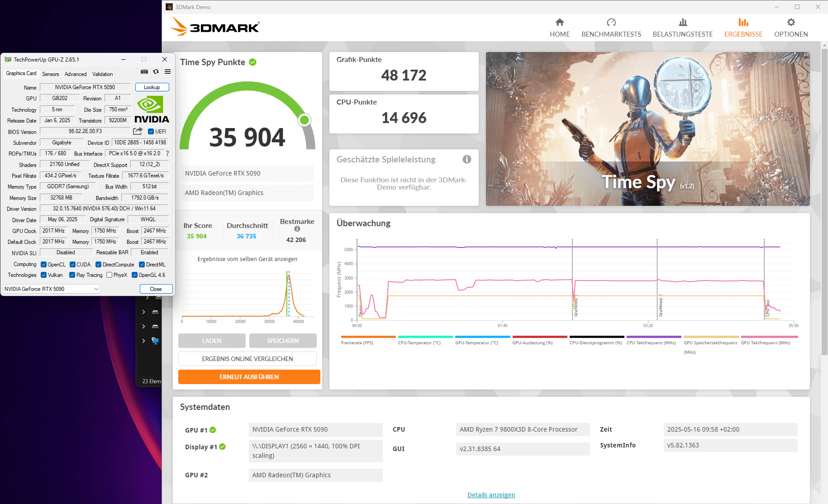
Task: Click the SPEICHERN button
Action: 283,341
